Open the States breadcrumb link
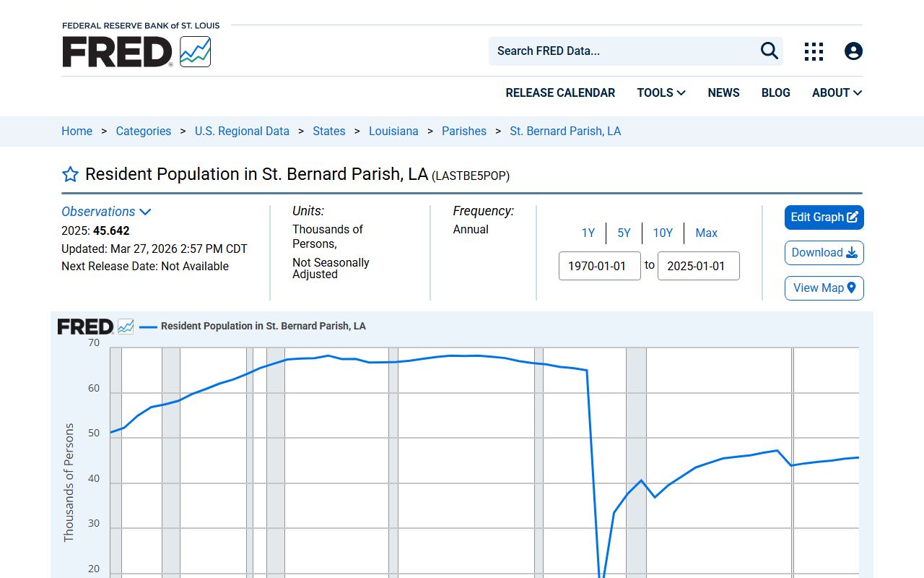 tap(329, 131)
